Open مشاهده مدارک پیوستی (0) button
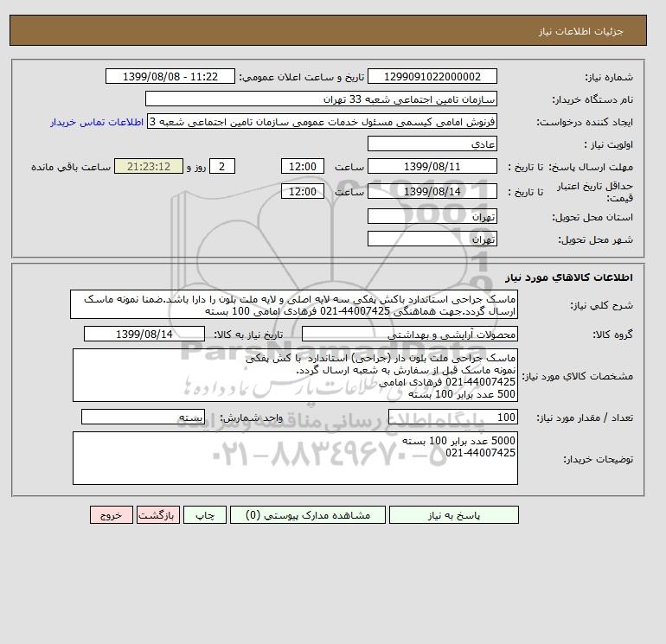 (308, 515)
